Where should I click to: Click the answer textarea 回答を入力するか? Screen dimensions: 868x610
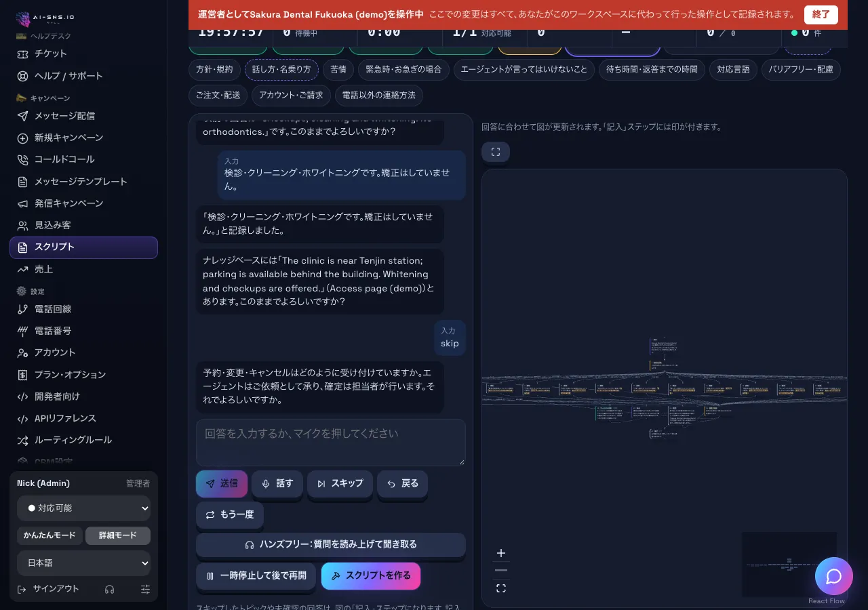click(331, 442)
